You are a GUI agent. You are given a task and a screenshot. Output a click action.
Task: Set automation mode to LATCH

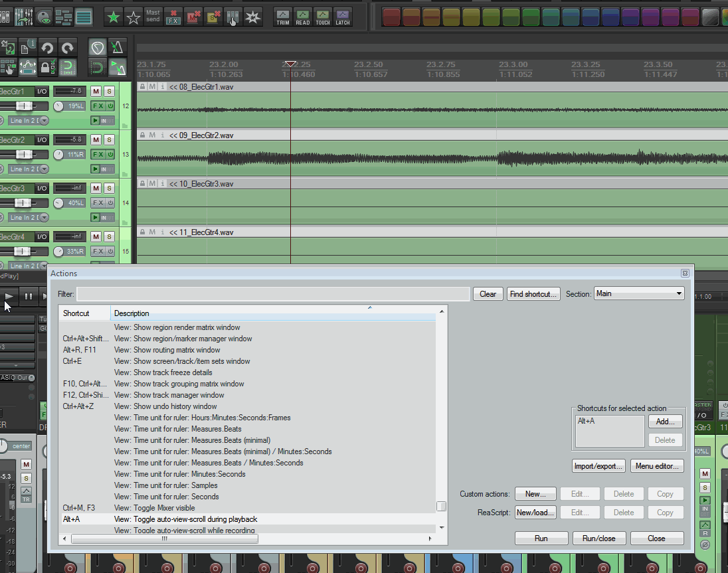coord(343,18)
